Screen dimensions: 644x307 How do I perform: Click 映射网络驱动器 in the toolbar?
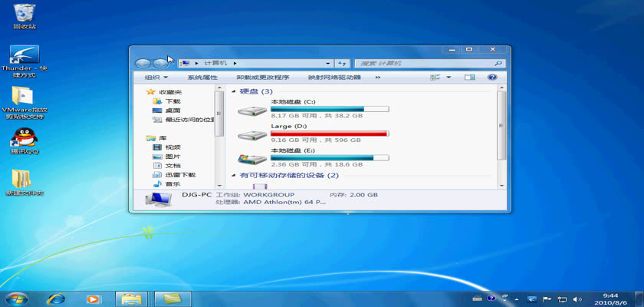tap(334, 78)
